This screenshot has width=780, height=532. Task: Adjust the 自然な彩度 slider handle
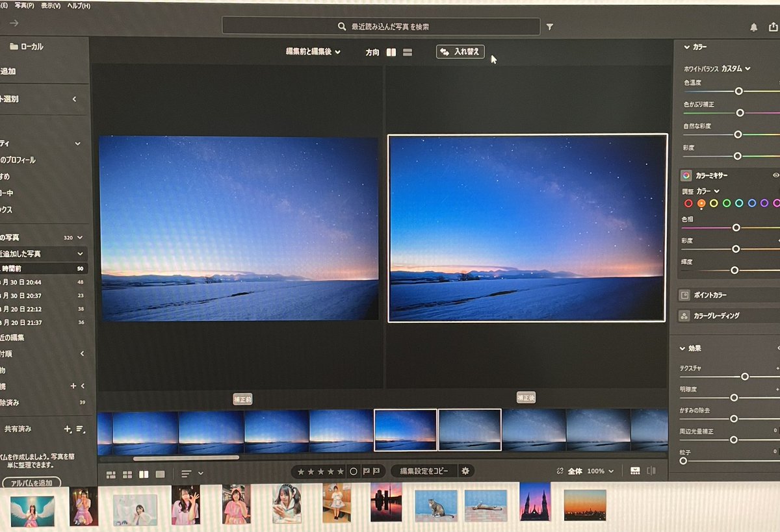coord(738,134)
